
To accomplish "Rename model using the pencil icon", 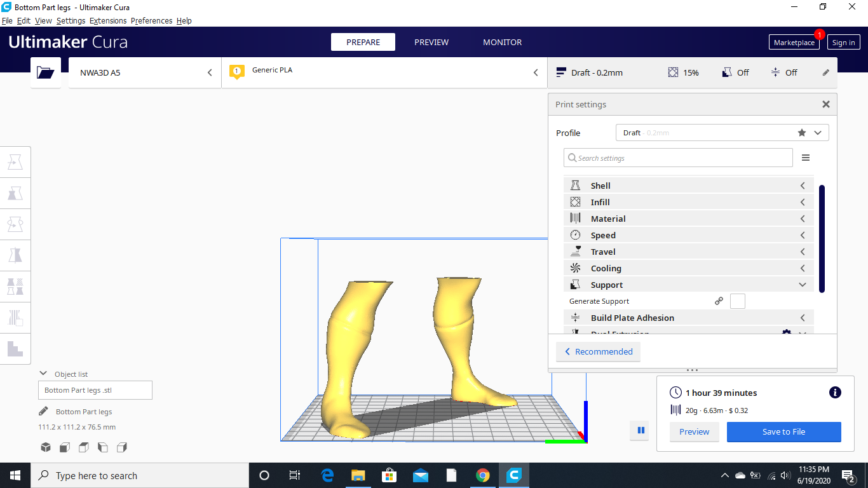I will [x=43, y=410].
